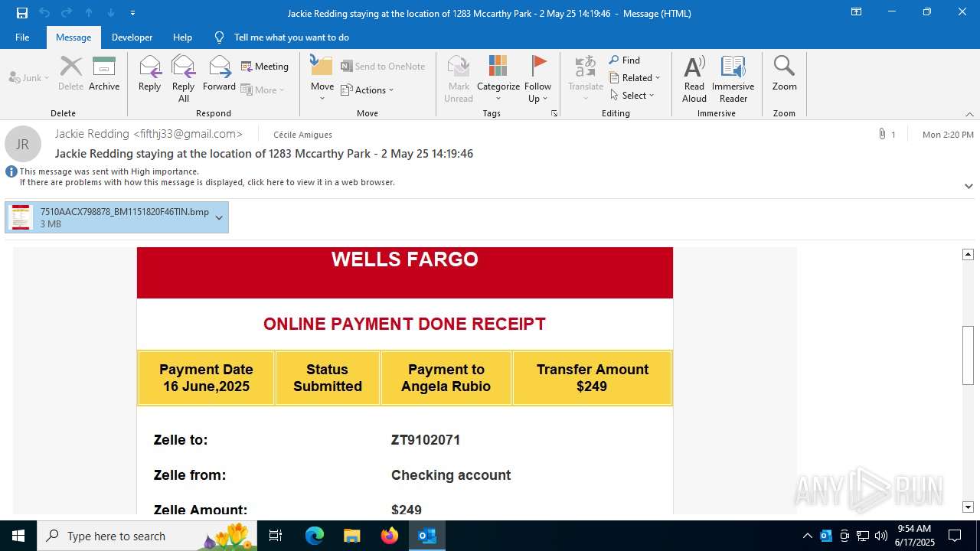
Task: Click recipient Cécile Amigues
Action: click(x=303, y=135)
